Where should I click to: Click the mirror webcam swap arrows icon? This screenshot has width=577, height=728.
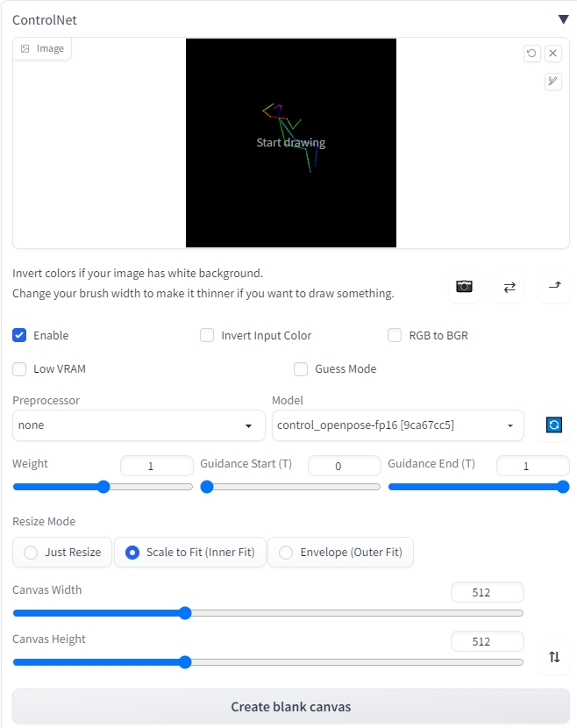point(509,287)
